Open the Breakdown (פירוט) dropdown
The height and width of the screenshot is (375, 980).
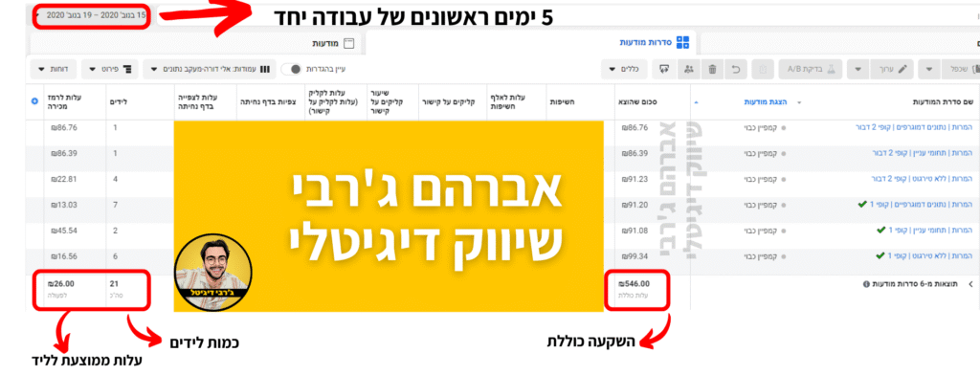[x=111, y=69]
